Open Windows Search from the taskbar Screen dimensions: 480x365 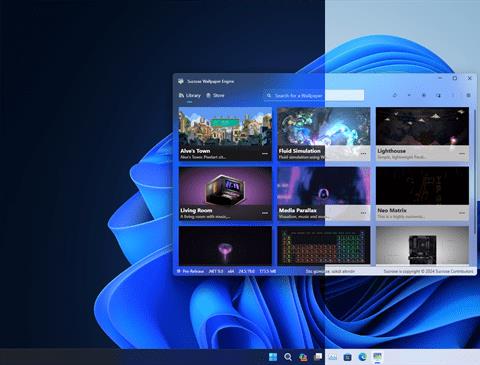(288, 357)
